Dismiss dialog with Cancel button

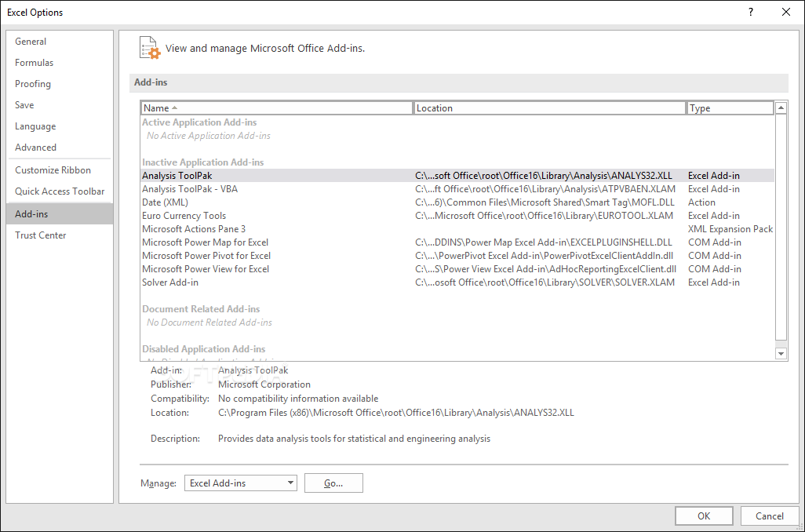point(769,516)
